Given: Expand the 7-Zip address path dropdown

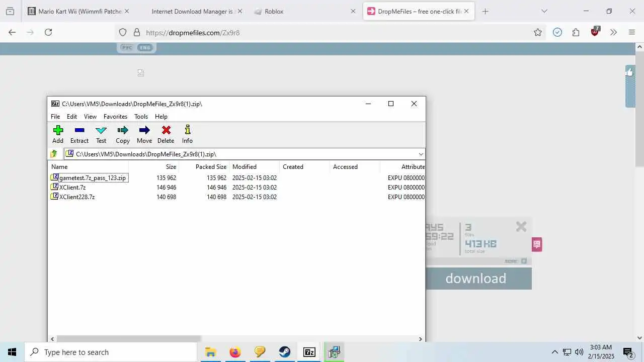Looking at the screenshot, I should [421, 154].
